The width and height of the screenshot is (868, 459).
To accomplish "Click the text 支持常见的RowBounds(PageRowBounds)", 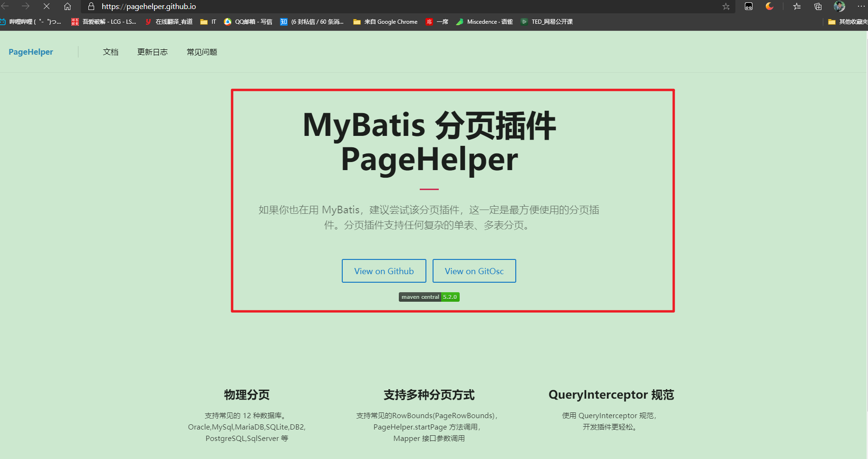I will (427, 416).
